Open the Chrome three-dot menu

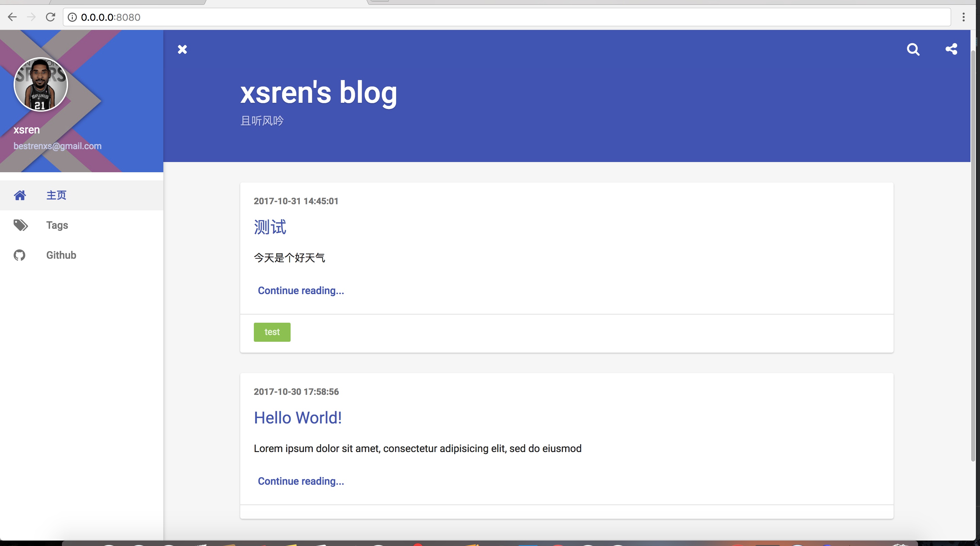coord(963,17)
